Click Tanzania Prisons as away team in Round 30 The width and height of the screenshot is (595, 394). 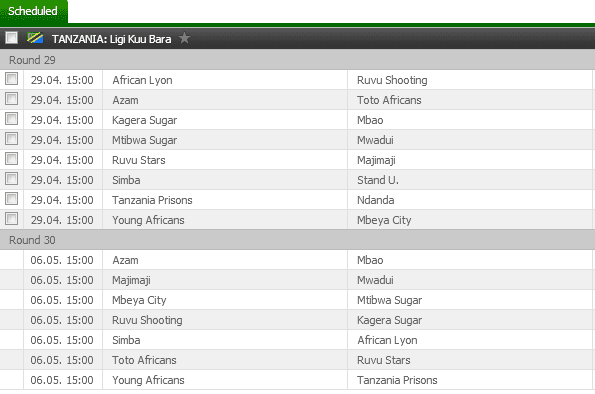[397, 380]
